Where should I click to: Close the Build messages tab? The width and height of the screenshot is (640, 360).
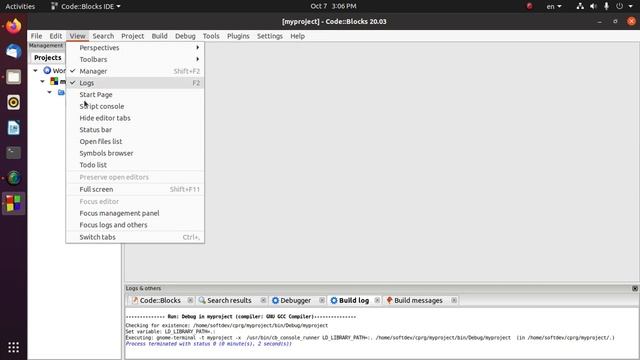coord(454,300)
